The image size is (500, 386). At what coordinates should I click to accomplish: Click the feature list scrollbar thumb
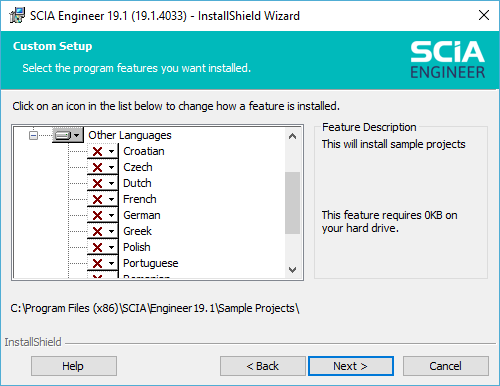(x=293, y=203)
